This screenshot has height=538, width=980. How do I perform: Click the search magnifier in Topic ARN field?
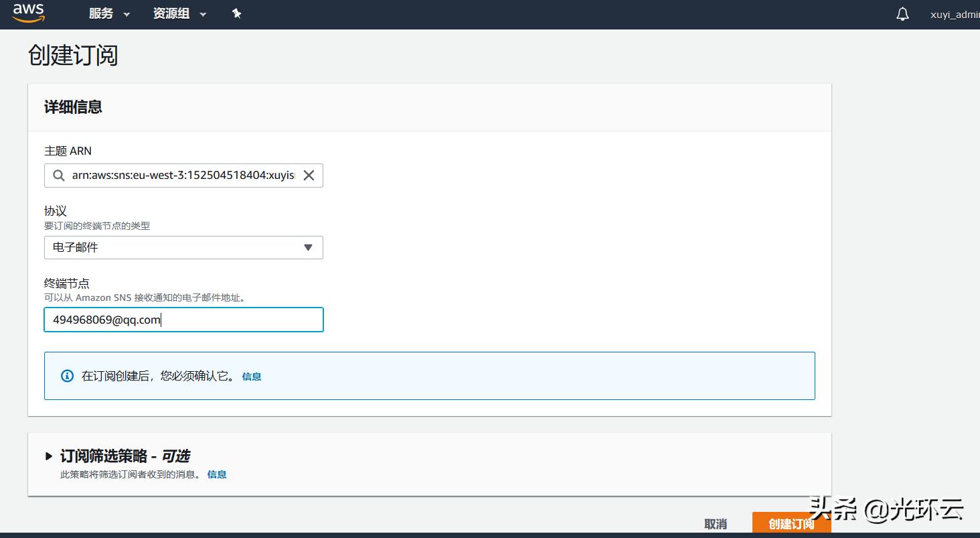59,175
